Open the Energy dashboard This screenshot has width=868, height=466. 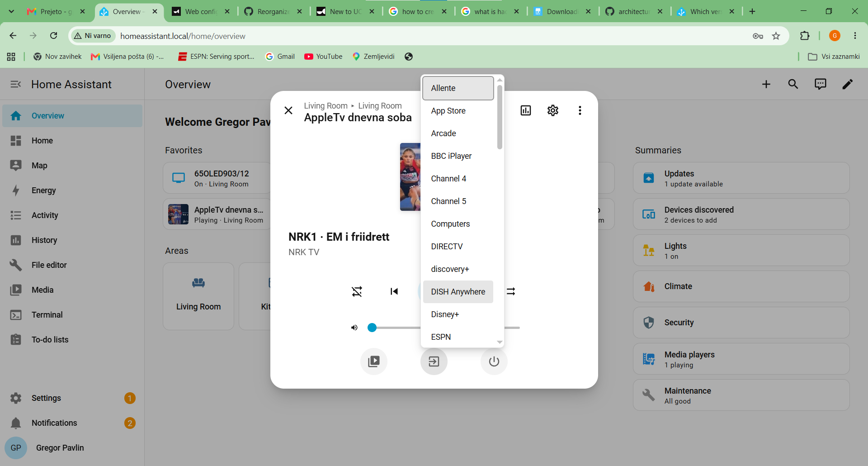pos(72,190)
